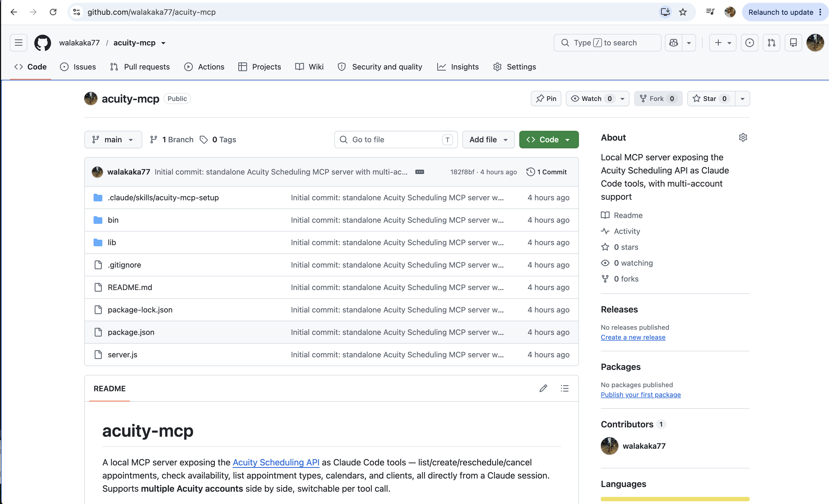829x504 pixels.
Task: Open the .gitignore file
Action: (124, 265)
